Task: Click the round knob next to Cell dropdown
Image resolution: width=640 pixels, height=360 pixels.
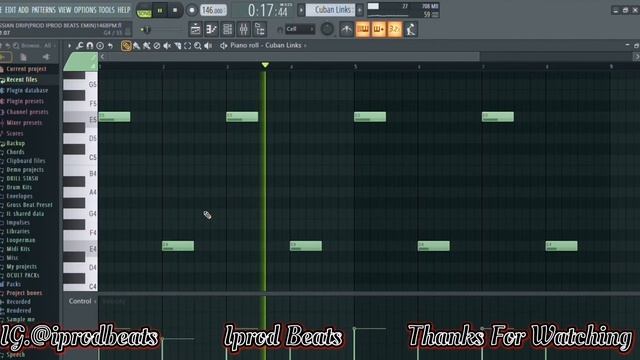Action: (x=327, y=29)
